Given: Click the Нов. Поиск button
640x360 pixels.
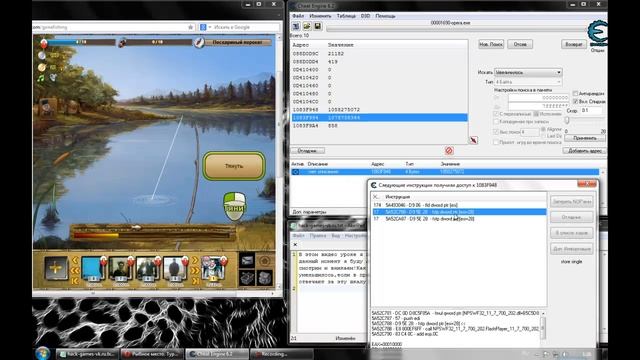Looking at the screenshot, I should tap(491, 44).
